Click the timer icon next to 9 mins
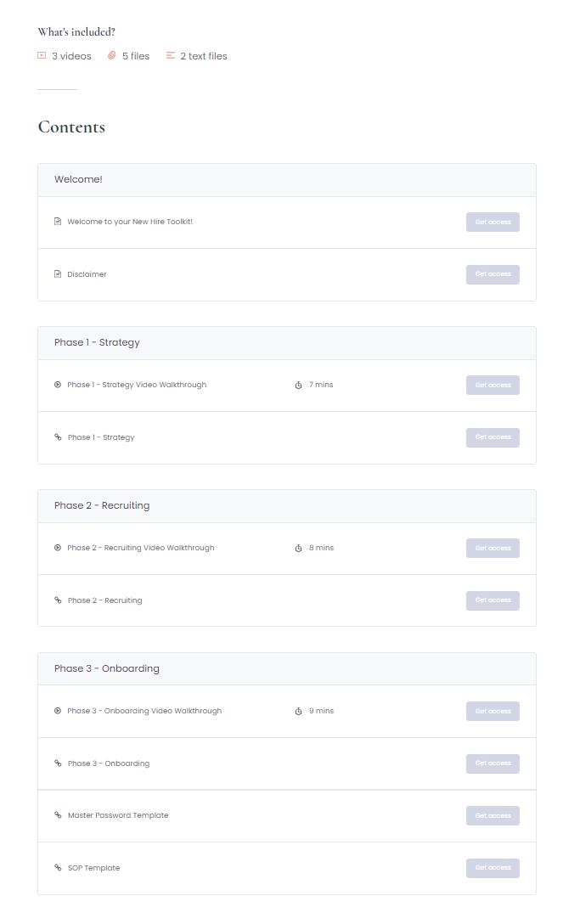This screenshot has height=924, width=563. point(299,712)
